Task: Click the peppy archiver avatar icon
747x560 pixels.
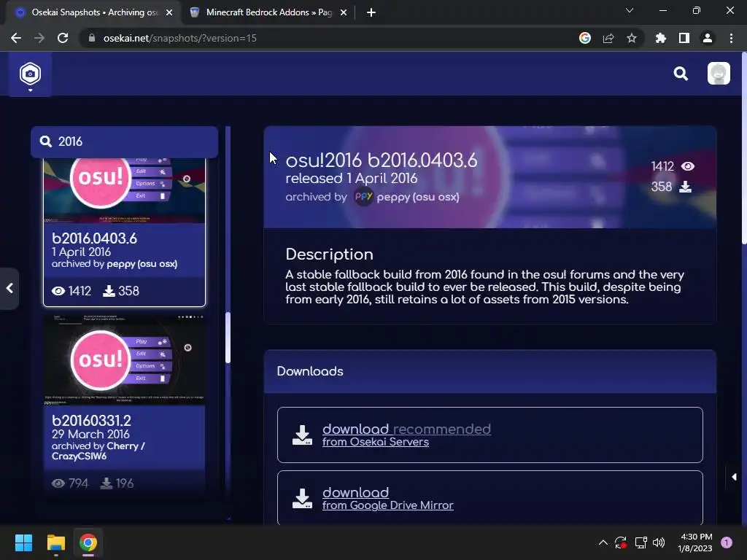Action: coord(363,197)
